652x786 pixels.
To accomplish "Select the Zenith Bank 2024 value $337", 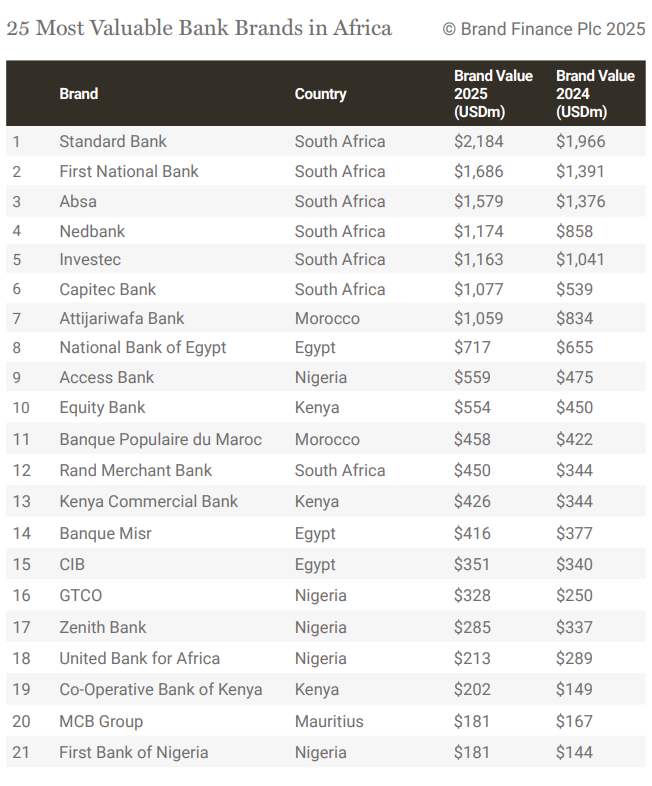I will [575, 627].
